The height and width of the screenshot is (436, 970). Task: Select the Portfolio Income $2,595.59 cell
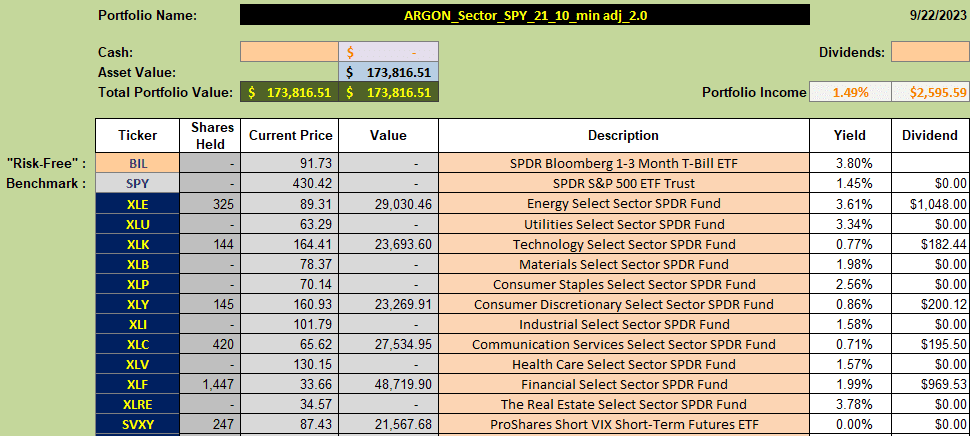pyautogui.click(x=930, y=93)
